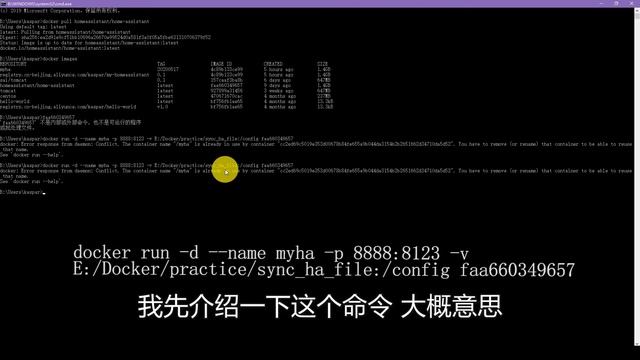The height and width of the screenshot is (360, 640).
Task: Minimize the command prompt window
Action: pyautogui.click(x=601, y=3)
